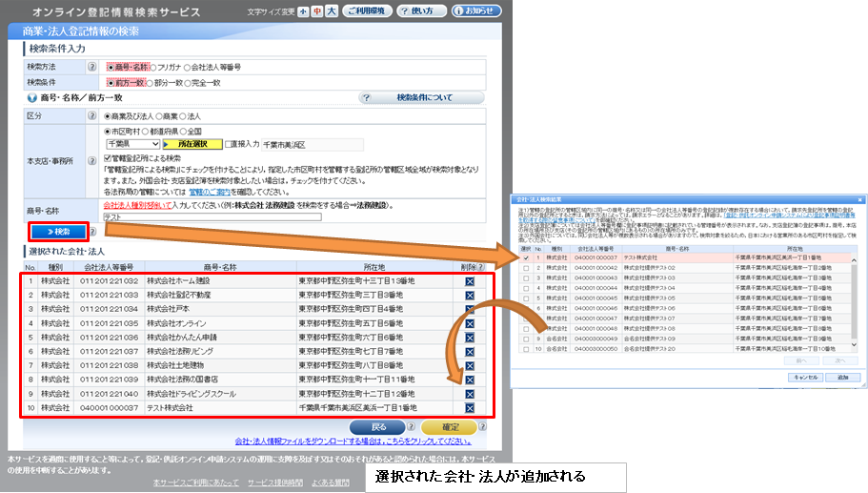Delete row 株式会社かんたん申請

pos(470,338)
